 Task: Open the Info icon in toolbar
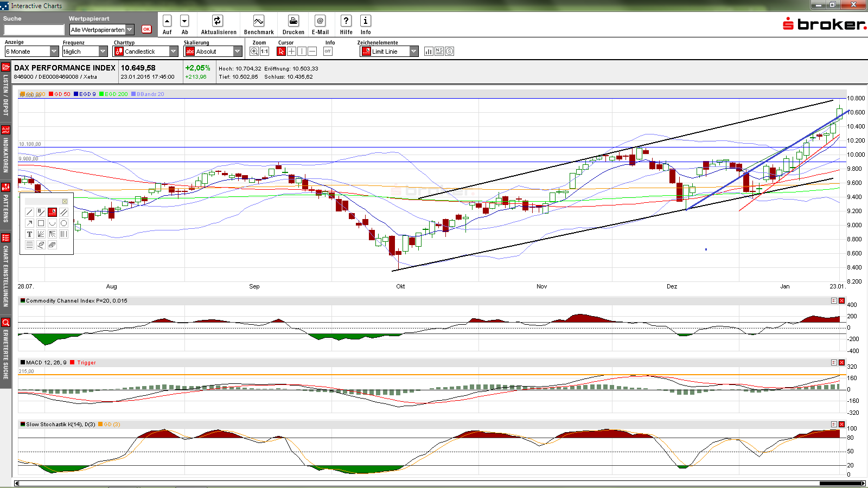[x=366, y=21]
